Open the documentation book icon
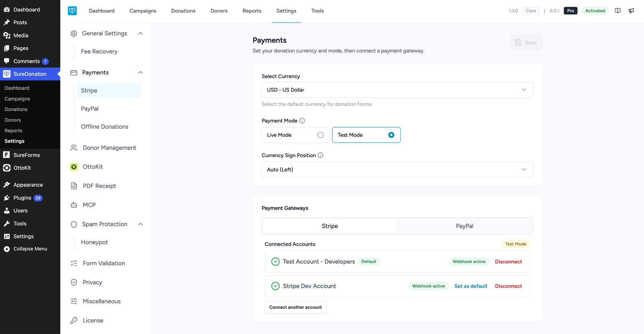644x334 pixels. (617, 11)
